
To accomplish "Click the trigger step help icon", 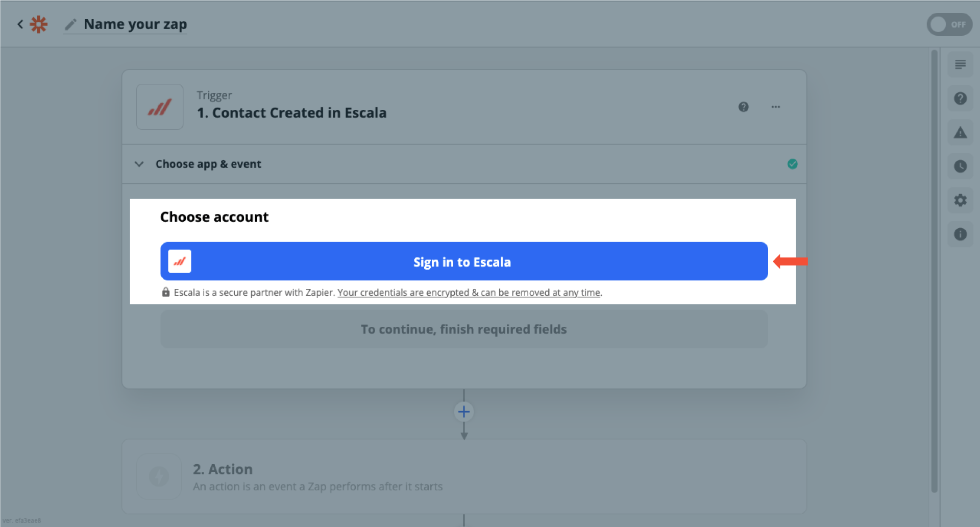I will pos(743,107).
